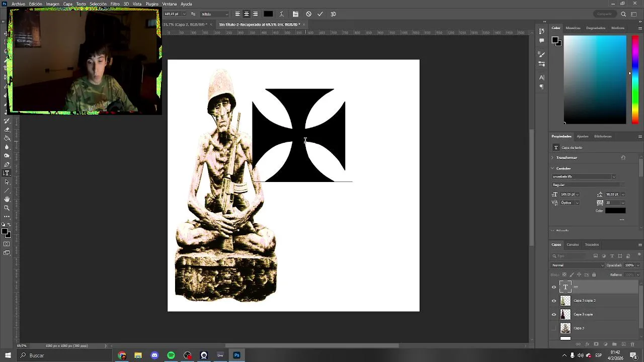Create a new layer
This screenshot has width=644, height=362.
pyautogui.click(x=623, y=344)
